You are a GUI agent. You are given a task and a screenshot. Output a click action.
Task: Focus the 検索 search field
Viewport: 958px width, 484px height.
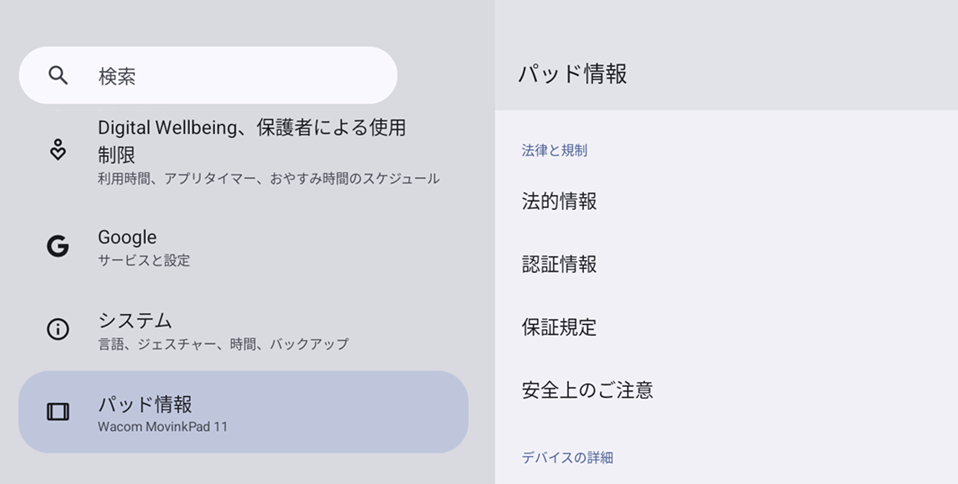(208, 75)
